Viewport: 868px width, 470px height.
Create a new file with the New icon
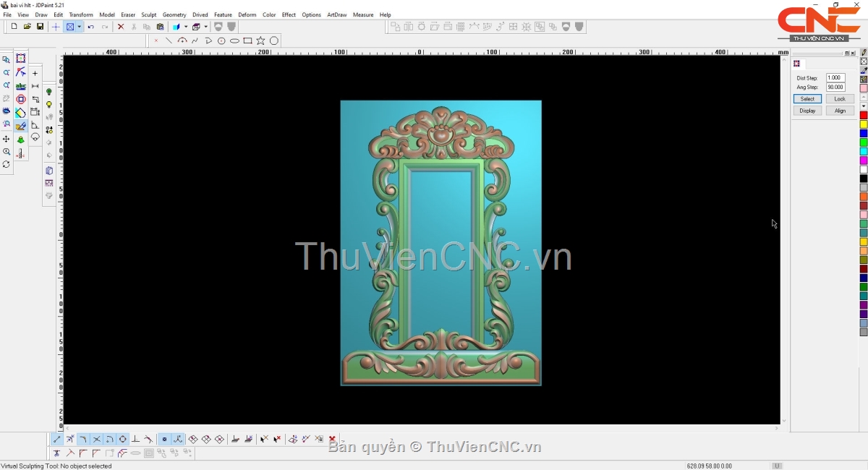pyautogui.click(x=14, y=27)
